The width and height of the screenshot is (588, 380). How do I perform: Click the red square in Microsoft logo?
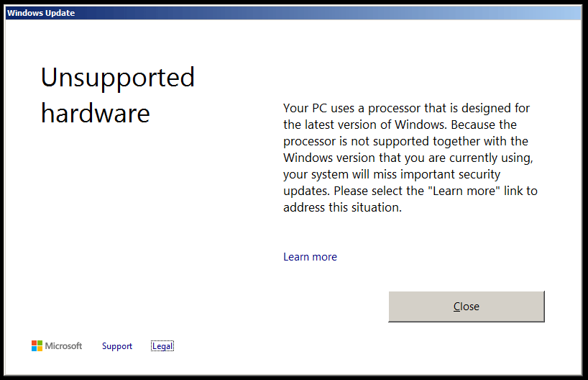(x=35, y=343)
